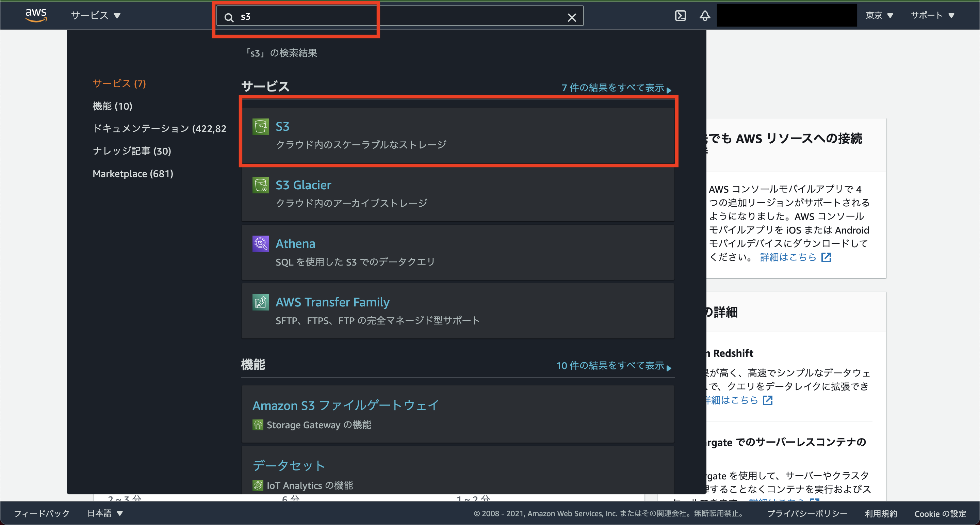Click the S3 Glacier archive icon
This screenshot has width=980, height=525.
[261, 186]
